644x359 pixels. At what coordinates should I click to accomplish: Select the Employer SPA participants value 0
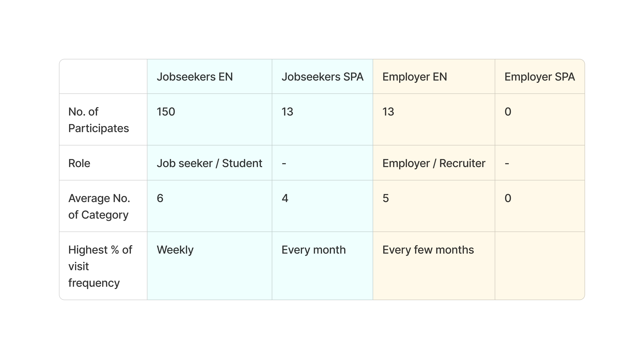click(x=508, y=112)
